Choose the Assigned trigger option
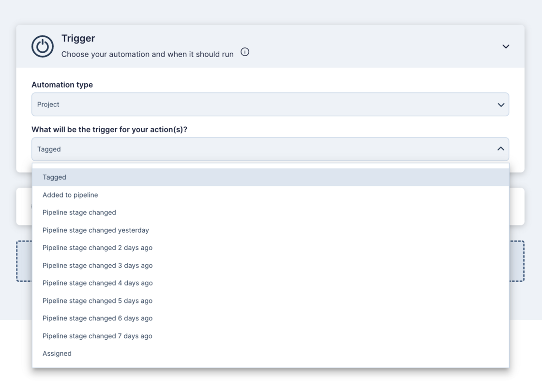542x392 pixels. click(57, 354)
